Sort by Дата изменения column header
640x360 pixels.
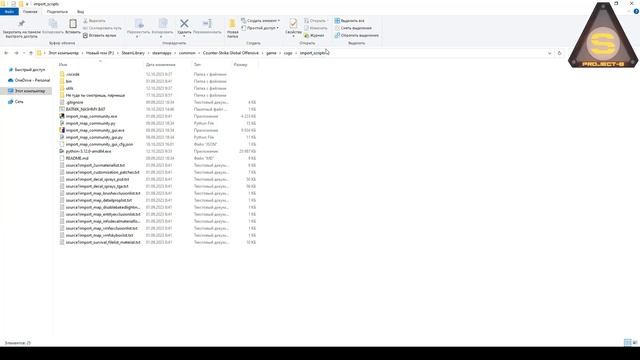click(160, 64)
